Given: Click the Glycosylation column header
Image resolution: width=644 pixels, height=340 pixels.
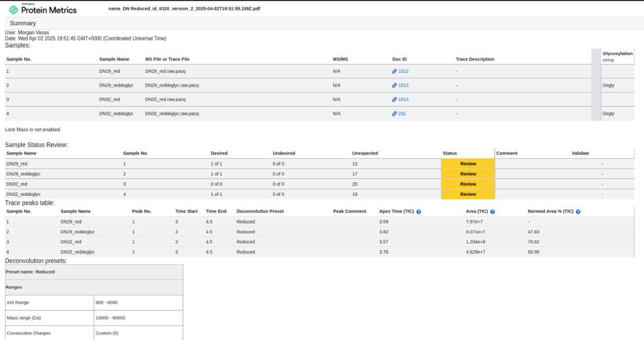Looking at the screenshot, I should (x=617, y=54).
